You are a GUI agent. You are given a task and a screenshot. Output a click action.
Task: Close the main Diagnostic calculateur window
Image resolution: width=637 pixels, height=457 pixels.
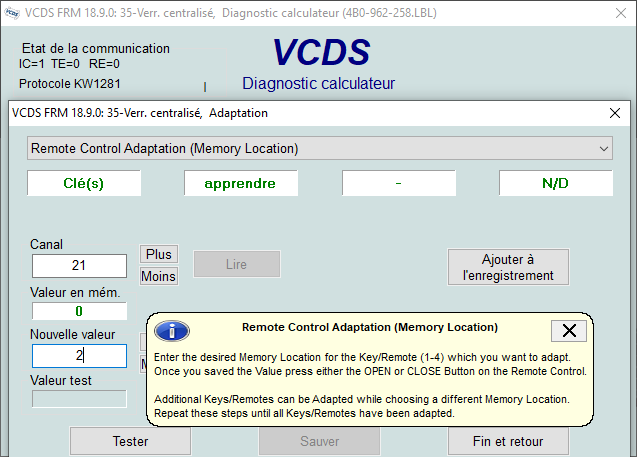click(621, 13)
